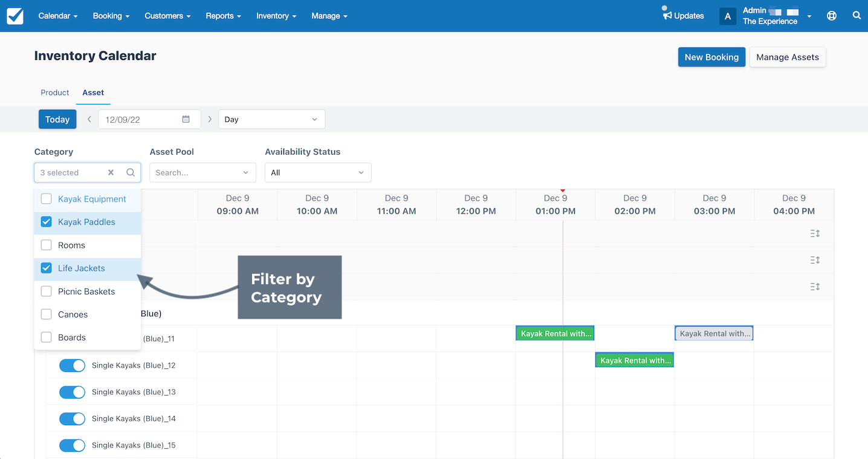Click the red current-time marker

(x=563, y=190)
